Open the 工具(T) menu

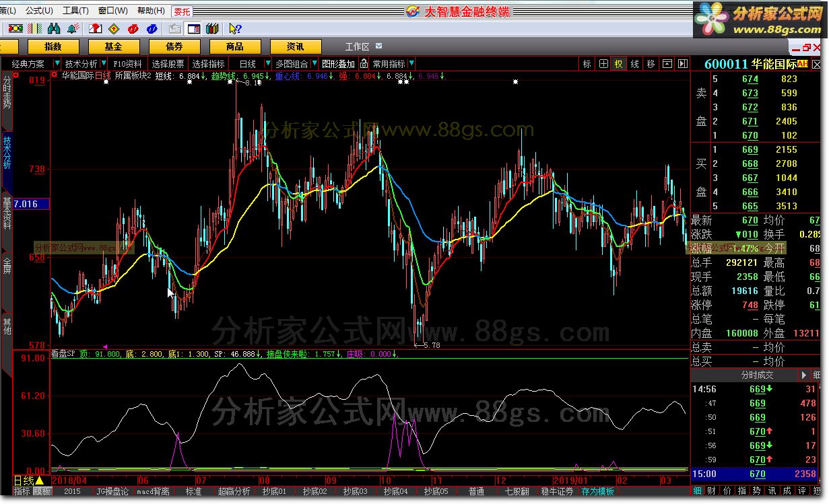tap(75, 11)
